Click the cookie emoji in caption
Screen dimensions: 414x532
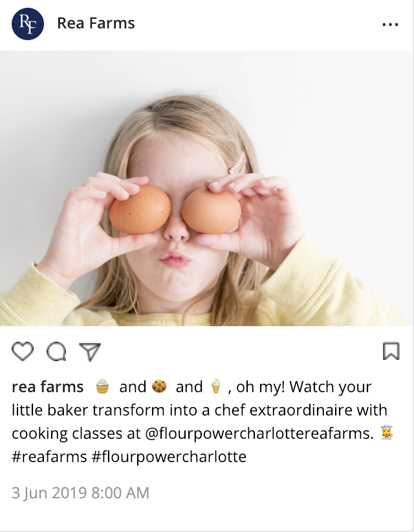[x=159, y=386]
